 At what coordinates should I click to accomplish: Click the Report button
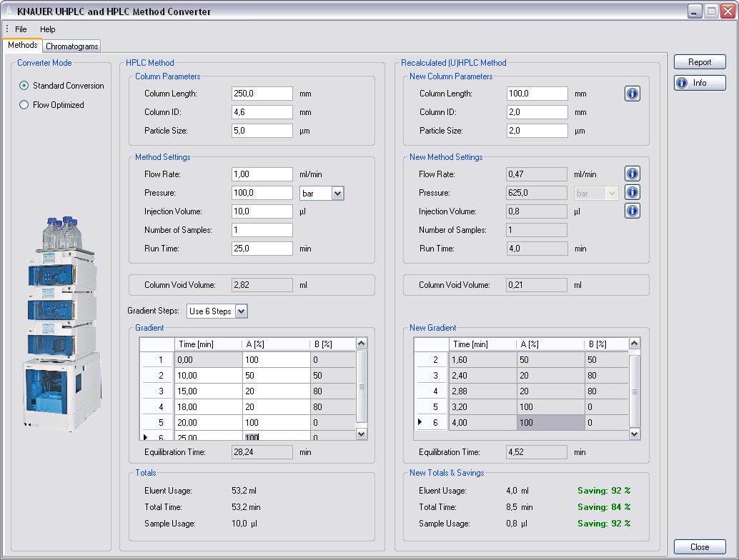699,62
